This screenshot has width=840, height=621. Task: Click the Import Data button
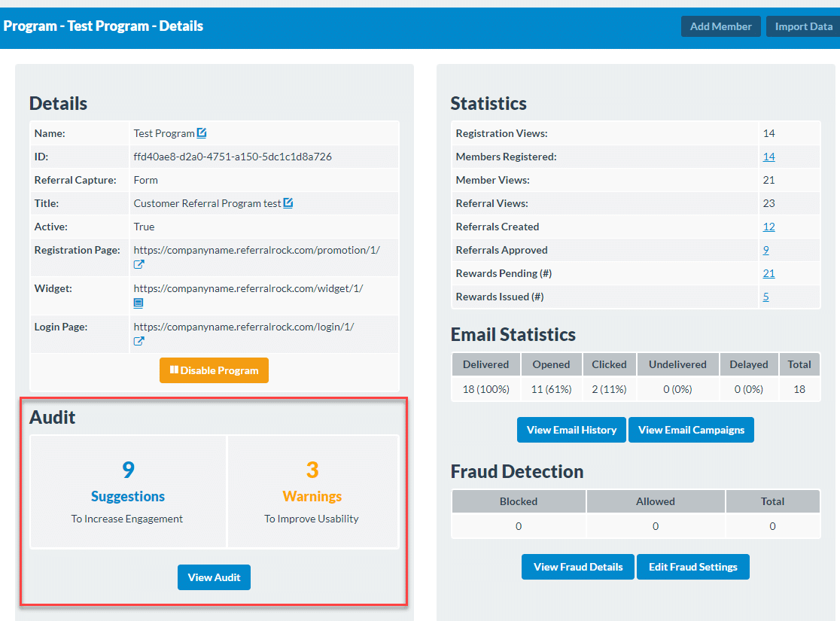coord(803,26)
